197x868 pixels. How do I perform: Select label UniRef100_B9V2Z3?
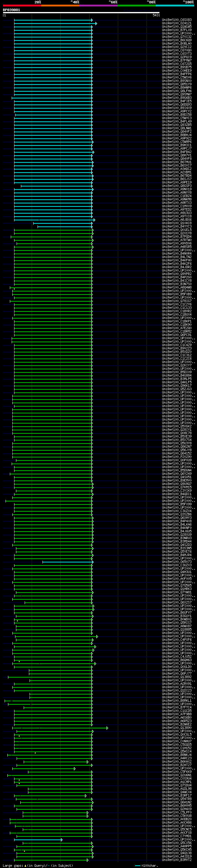[177, 349]
